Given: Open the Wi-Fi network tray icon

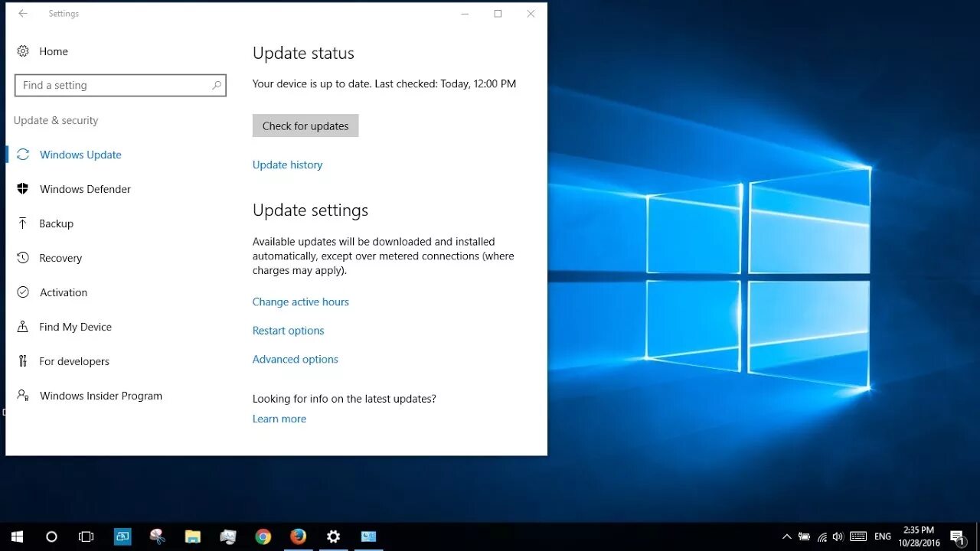Looking at the screenshot, I should pyautogui.click(x=822, y=536).
